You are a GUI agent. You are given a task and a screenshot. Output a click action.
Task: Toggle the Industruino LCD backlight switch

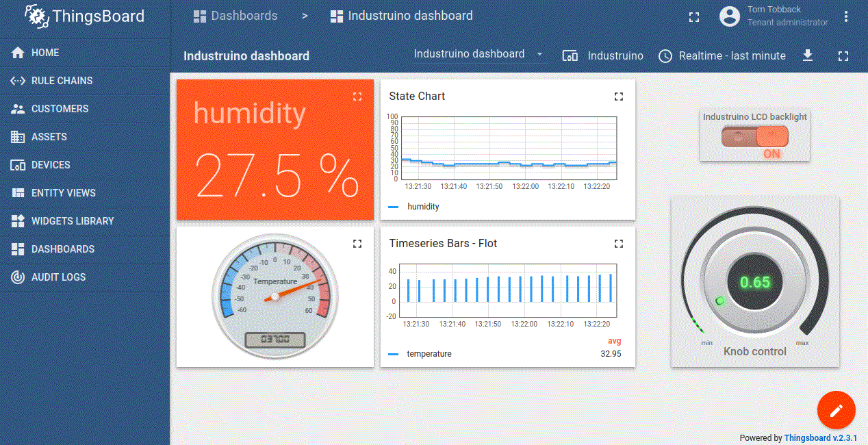pos(755,137)
